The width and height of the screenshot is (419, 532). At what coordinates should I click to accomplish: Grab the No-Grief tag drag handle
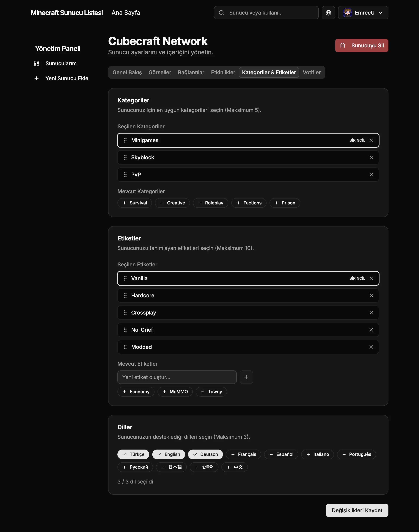pos(125,330)
